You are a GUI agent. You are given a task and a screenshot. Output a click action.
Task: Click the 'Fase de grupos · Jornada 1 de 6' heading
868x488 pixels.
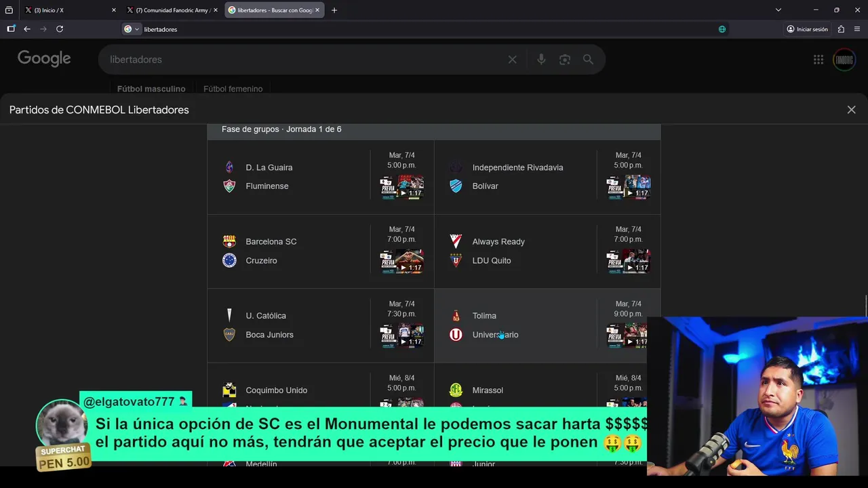tap(281, 129)
